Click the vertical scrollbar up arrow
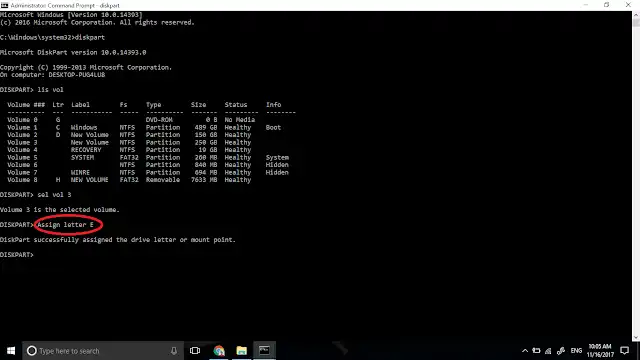The image size is (640, 360). point(636,15)
